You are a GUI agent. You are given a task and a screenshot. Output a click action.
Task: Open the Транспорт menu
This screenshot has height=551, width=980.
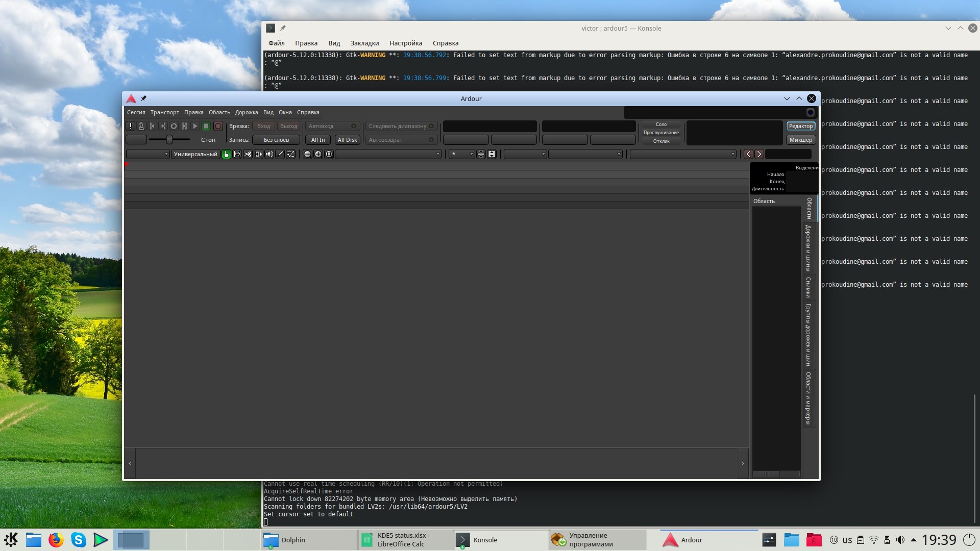point(164,112)
